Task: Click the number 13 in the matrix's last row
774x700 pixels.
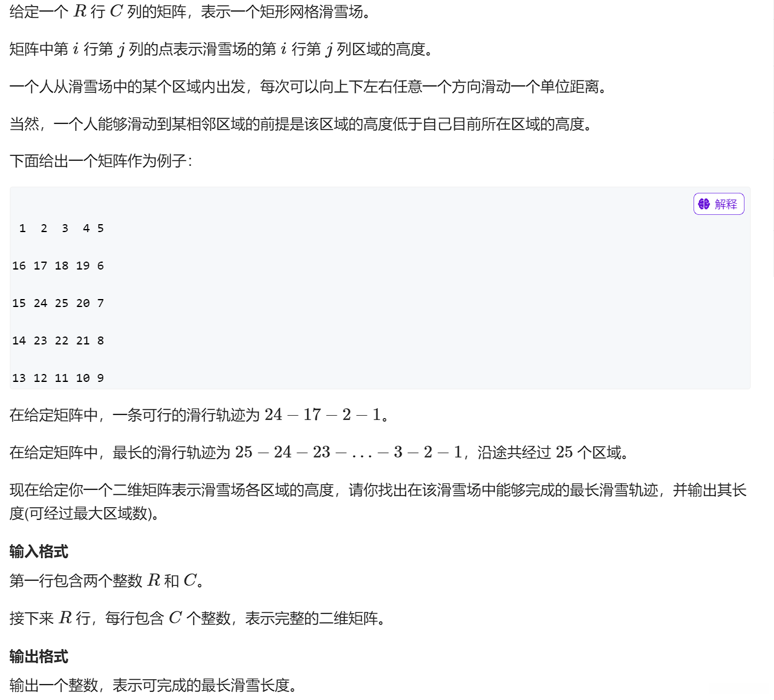Action: pyautogui.click(x=18, y=378)
